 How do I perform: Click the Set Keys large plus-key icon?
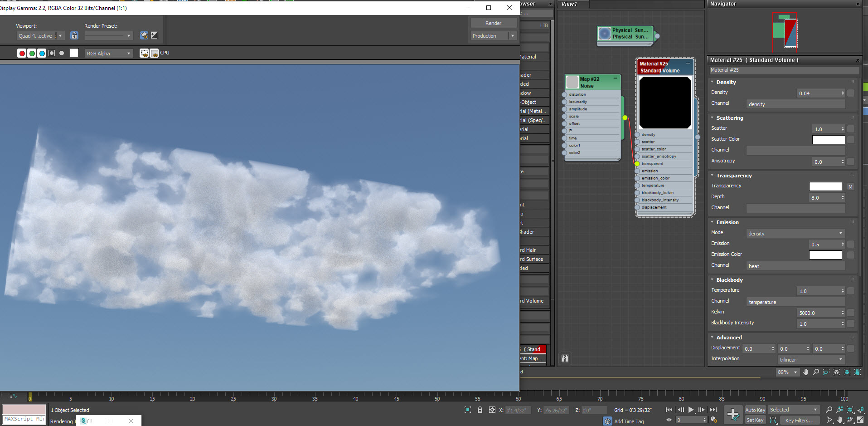point(733,415)
